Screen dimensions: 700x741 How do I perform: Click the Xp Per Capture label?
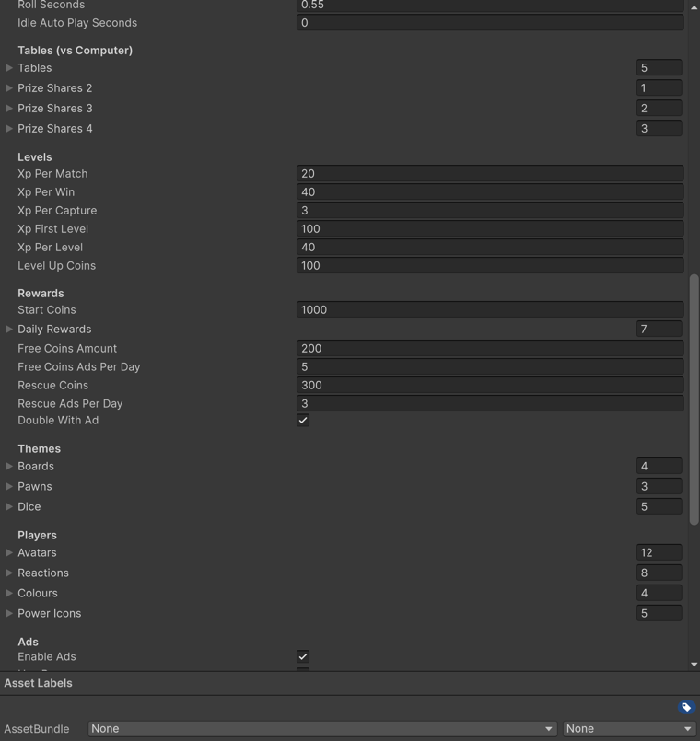[x=57, y=210]
